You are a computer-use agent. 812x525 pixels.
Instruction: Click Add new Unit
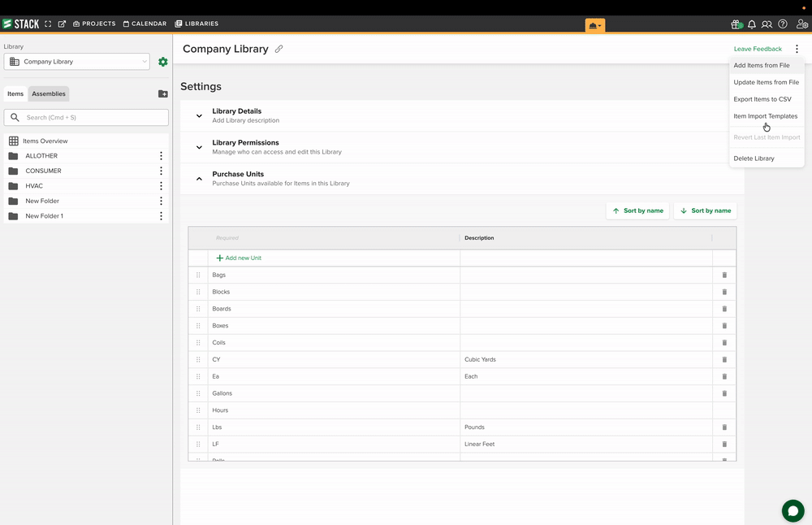pos(239,258)
